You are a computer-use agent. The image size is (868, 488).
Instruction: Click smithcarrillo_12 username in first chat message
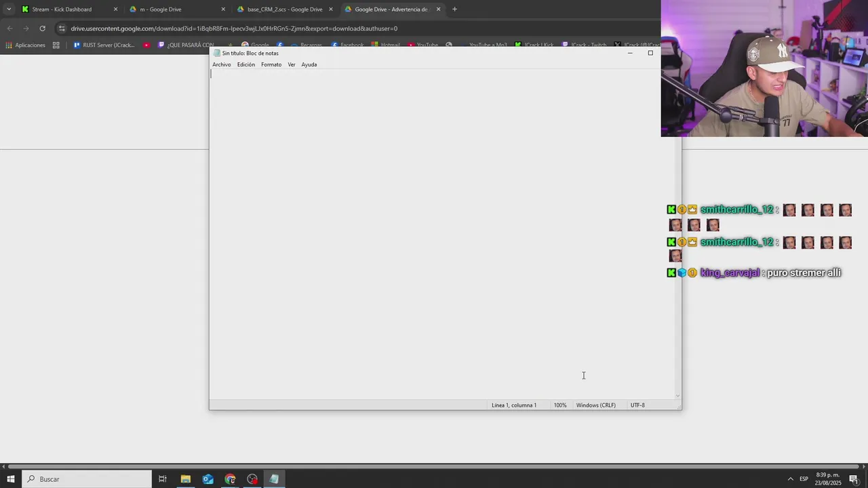click(x=736, y=210)
